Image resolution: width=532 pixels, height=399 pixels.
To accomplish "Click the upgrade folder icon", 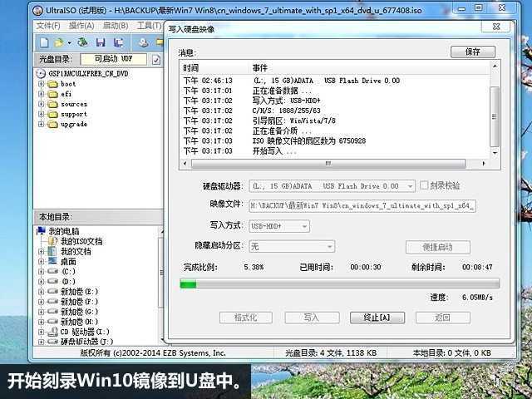I will point(52,125).
